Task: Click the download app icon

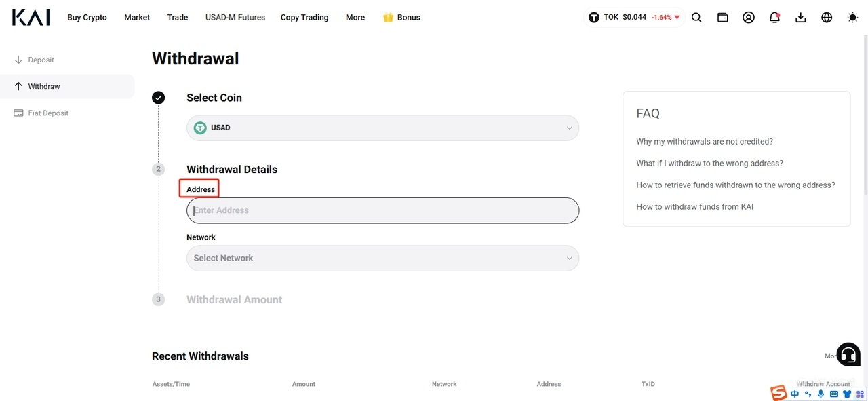Action: click(x=801, y=18)
